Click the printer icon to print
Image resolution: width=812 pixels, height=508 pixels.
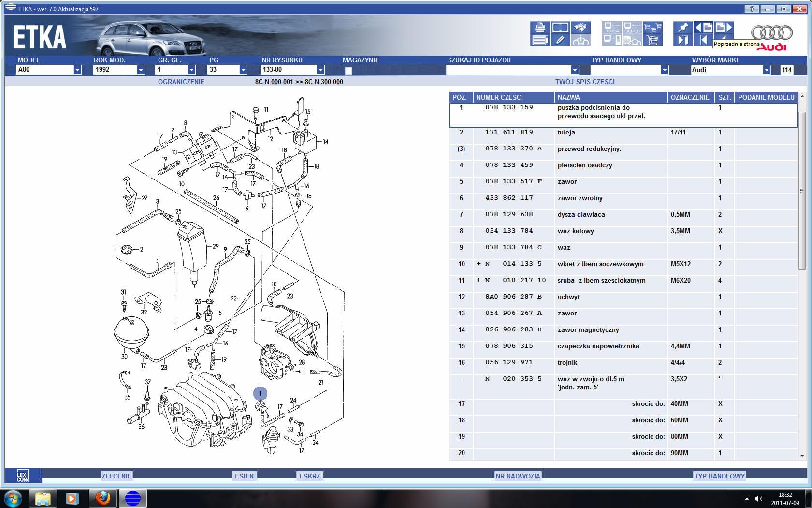(x=540, y=28)
